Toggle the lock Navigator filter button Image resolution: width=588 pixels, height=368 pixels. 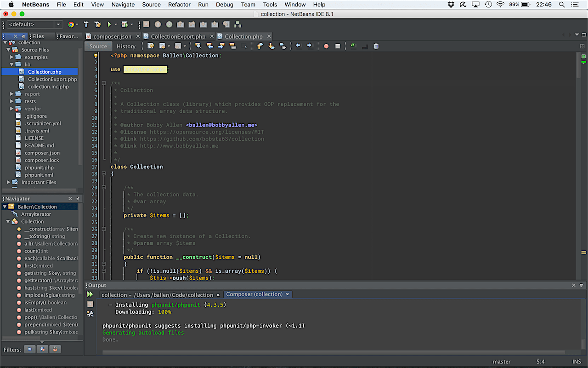pyautogui.click(x=55, y=349)
